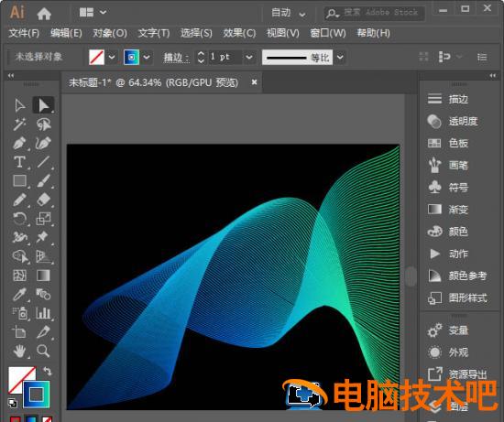This screenshot has width=504, height=422.
Task: Select the Gradient tool in toolbox
Action: tap(43, 276)
